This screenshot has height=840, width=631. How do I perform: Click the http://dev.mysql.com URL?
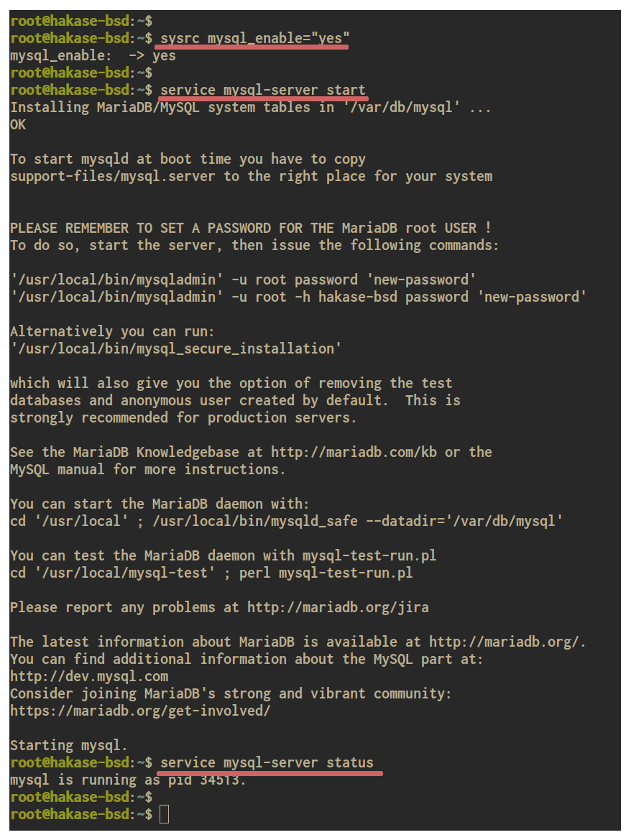pyautogui.click(x=89, y=676)
